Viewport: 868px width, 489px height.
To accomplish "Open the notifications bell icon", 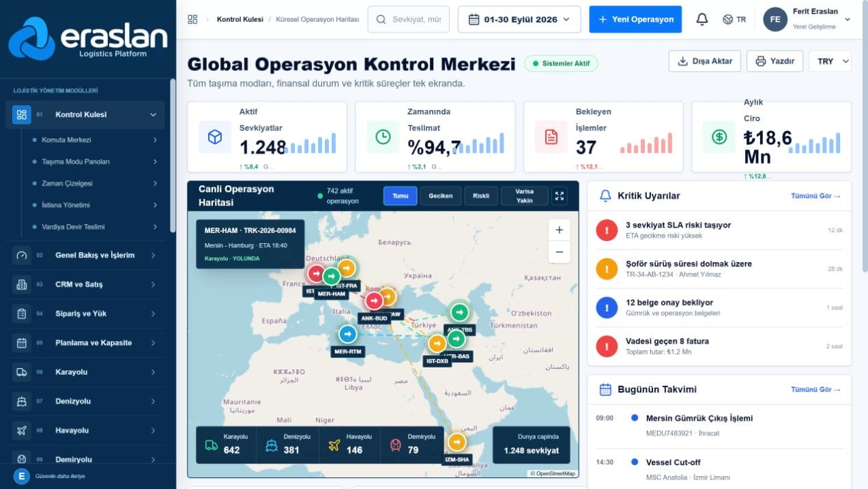I will click(x=701, y=19).
